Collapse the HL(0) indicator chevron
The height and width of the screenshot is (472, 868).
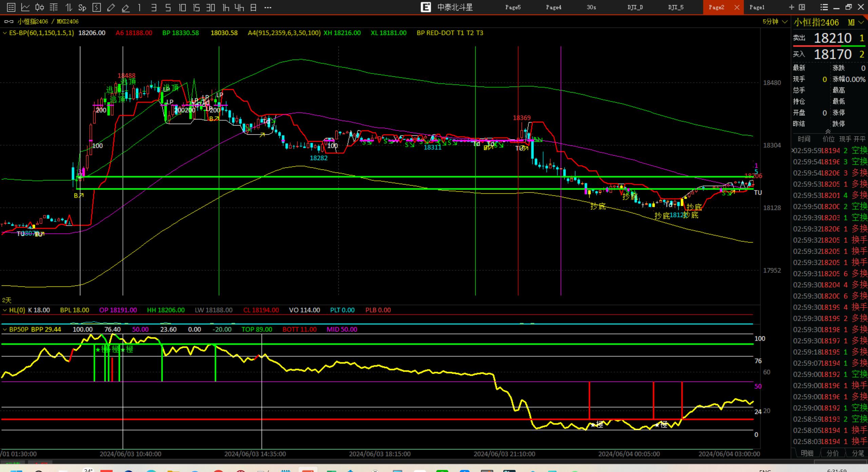point(5,310)
